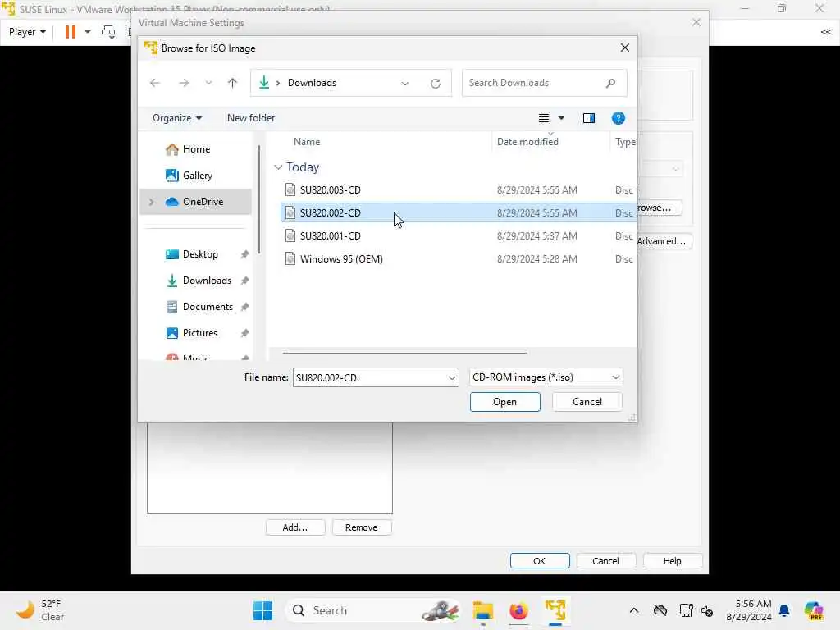Open help for this dialog
Screen dimensions: 840x630
pyautogui.click(x=619, y=118)
